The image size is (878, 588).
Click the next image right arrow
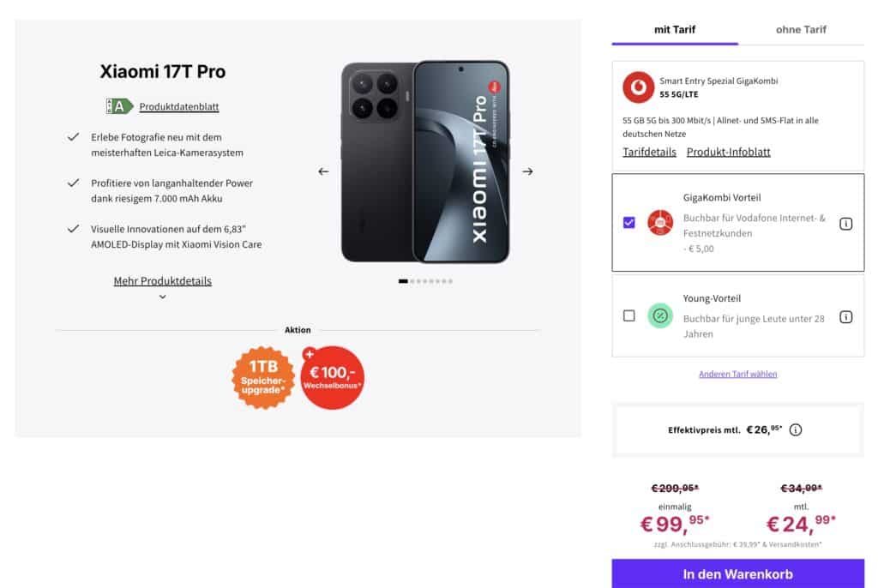[x=527, y=171]
